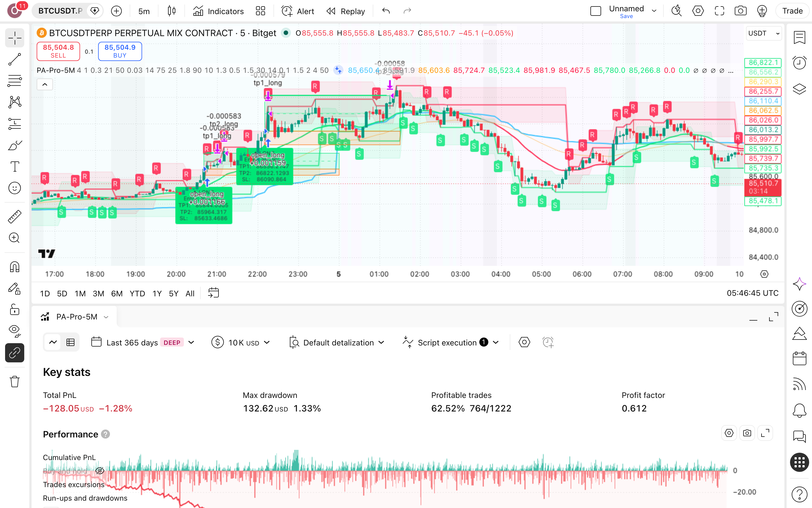The height and width of the screenshot is (508, 812).
Task: Open the emoji icons tool
Action: 14,188
